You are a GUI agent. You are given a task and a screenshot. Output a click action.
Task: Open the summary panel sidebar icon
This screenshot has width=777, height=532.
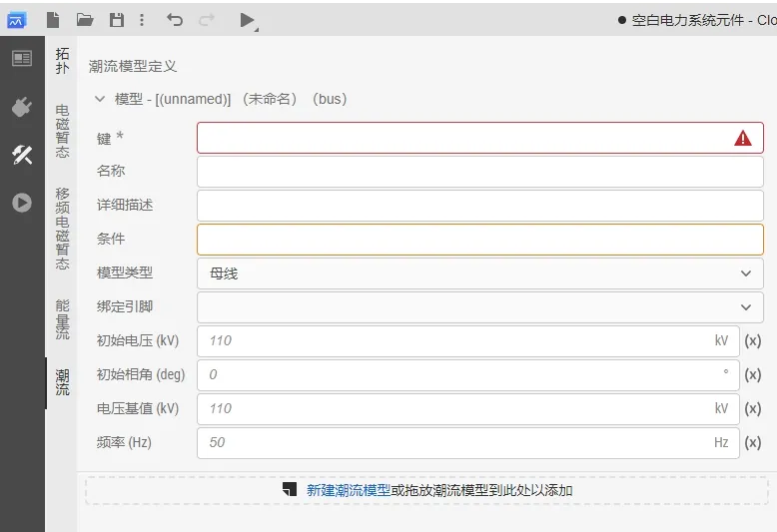coord(22,59)
